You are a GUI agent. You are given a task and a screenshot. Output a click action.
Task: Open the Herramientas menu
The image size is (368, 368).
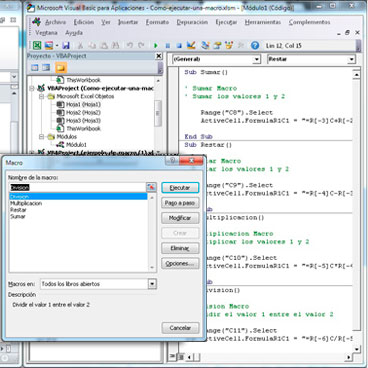(x=263, y=22)
